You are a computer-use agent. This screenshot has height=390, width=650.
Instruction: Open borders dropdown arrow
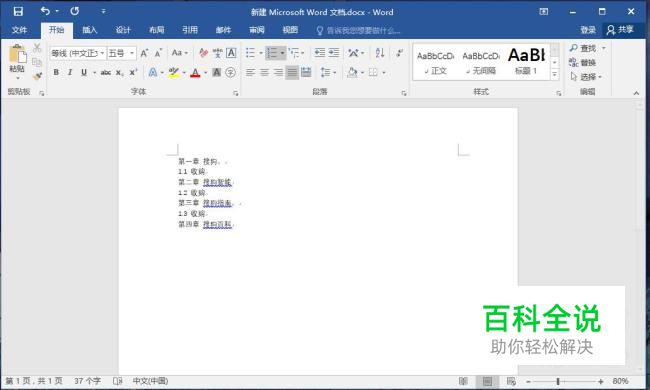click(384, 73)
